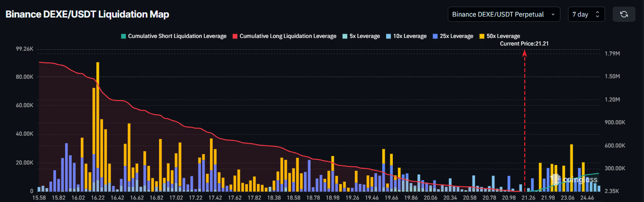The width and height of the screenshot is (644, 202).
Task: Click the 5x Leverage teal legend marker
Action: pos(344,36)
